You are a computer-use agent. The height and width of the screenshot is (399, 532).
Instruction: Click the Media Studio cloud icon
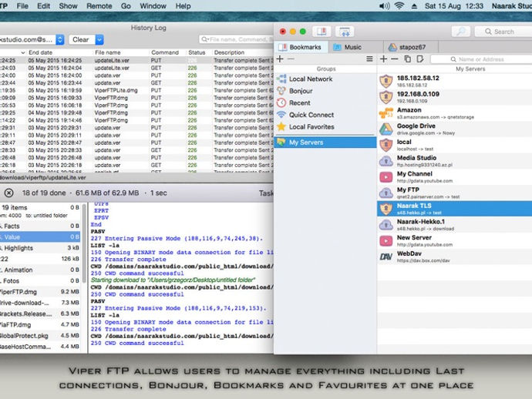coord(386,161)
